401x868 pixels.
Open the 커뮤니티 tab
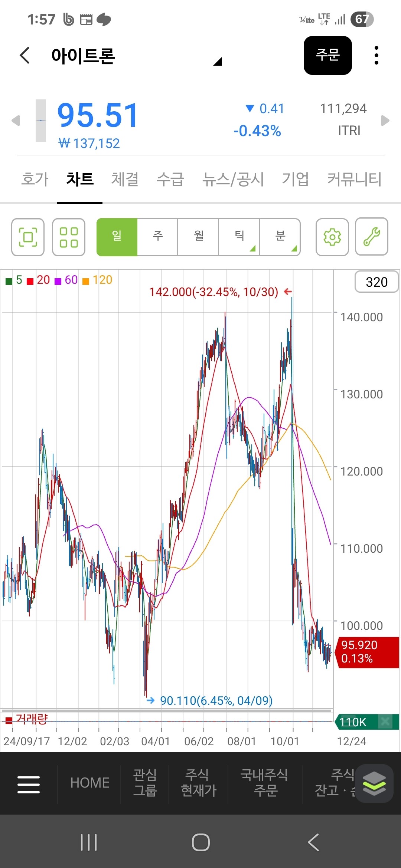354,179
